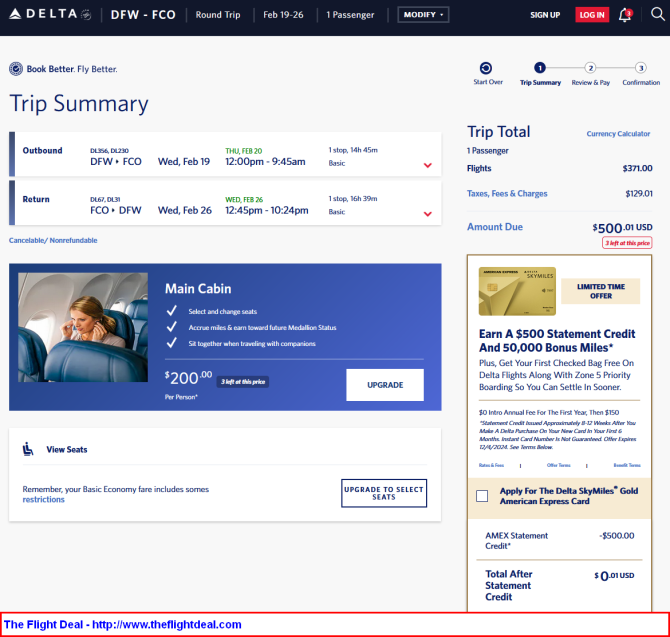The height and width of the screenshot is (637, 670).
Task: Click the SIGN UP link
Action: pos(545,15)
